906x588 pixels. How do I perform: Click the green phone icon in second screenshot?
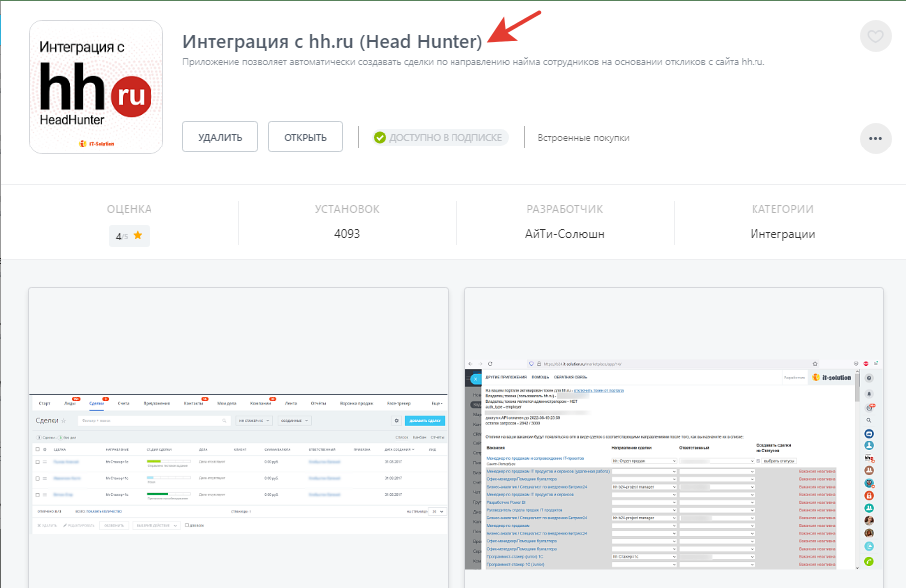[x=869, y=562]
